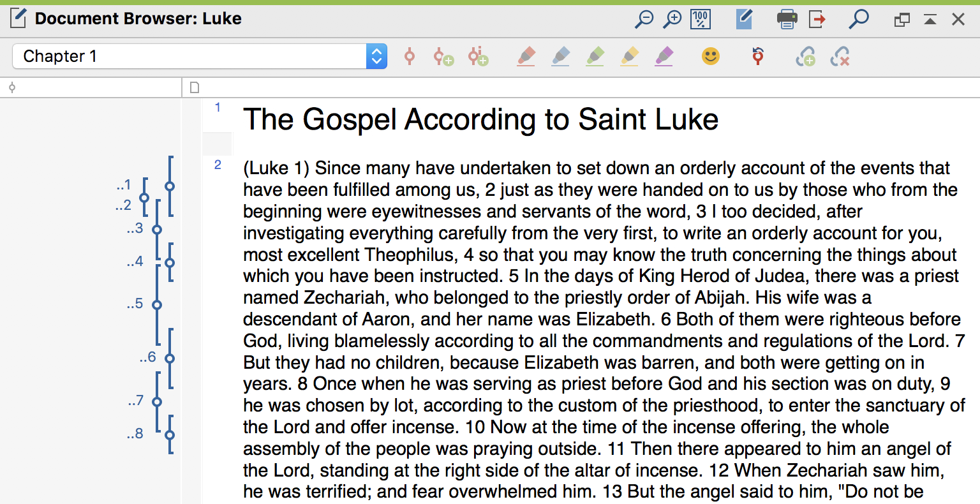Highlight selection with purple marker
The image size is (980, 504).
coord(664,56)
